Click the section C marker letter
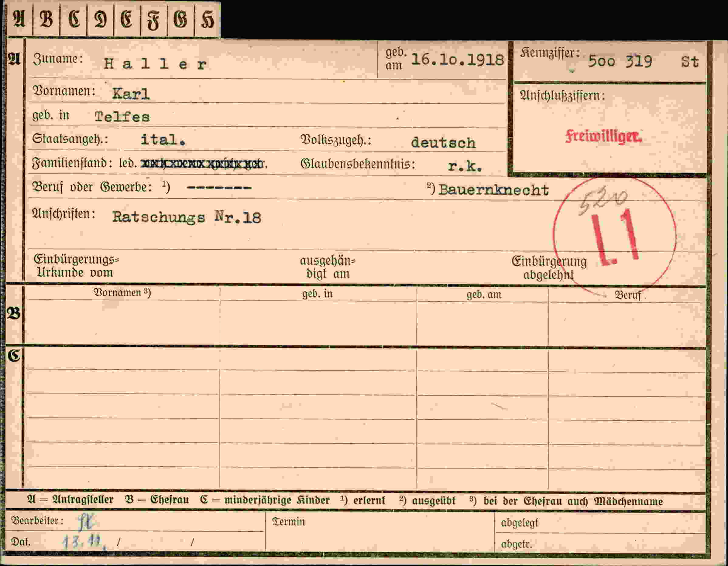The width and height of the screenshot is (728, 566). (14, 356)
